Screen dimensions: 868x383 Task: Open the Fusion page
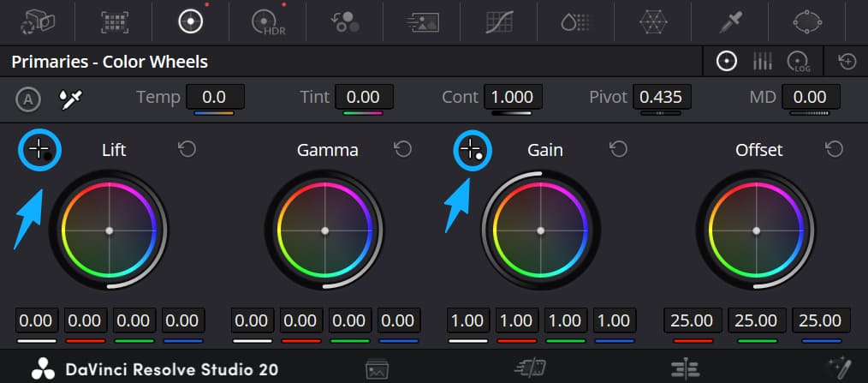(x=839, y=368)
